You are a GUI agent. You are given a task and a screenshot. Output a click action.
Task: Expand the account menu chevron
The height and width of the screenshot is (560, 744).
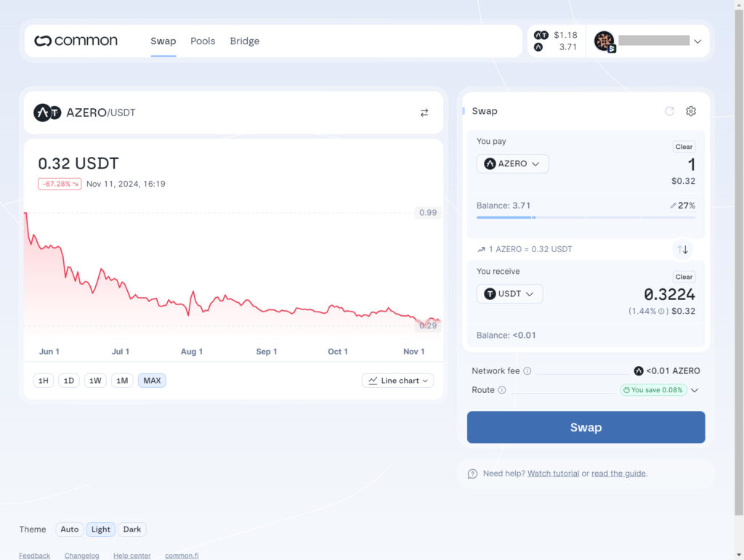(x=697, y=41)
